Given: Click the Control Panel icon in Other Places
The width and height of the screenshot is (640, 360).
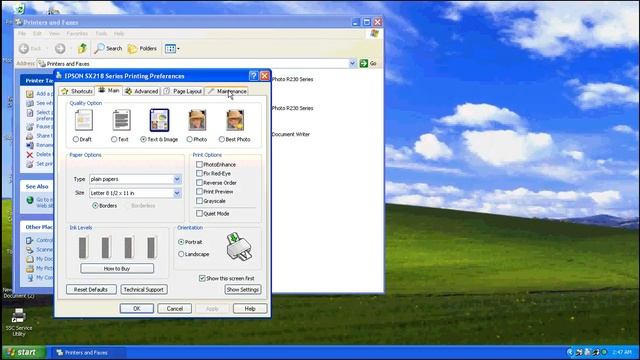Looking at the screenshot, I should tap(30, 240).
